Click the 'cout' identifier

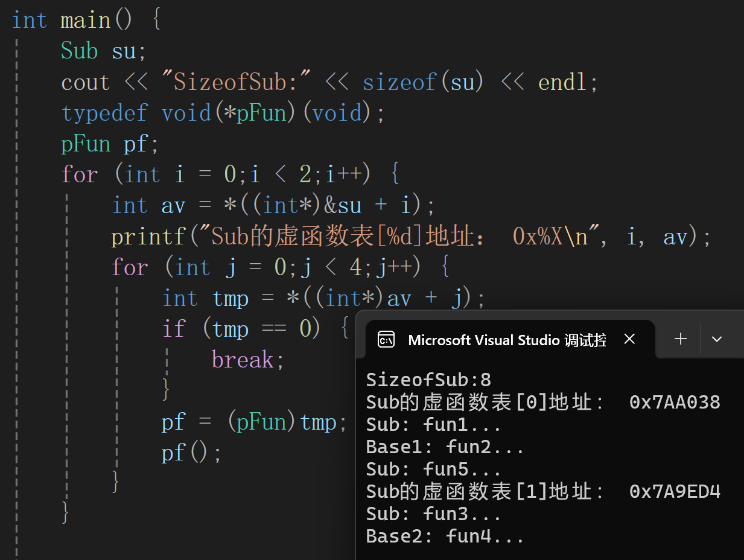(x=85, y=81)
